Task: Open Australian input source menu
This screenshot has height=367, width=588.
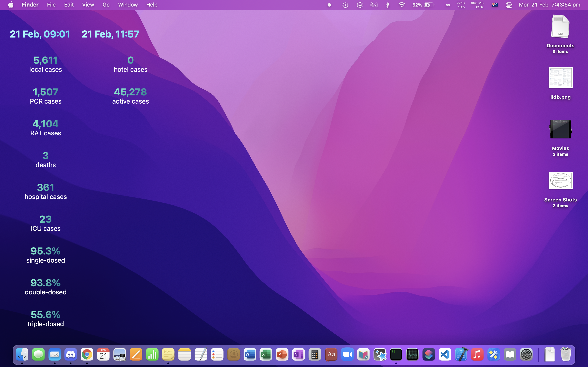Action: [495, 5]
